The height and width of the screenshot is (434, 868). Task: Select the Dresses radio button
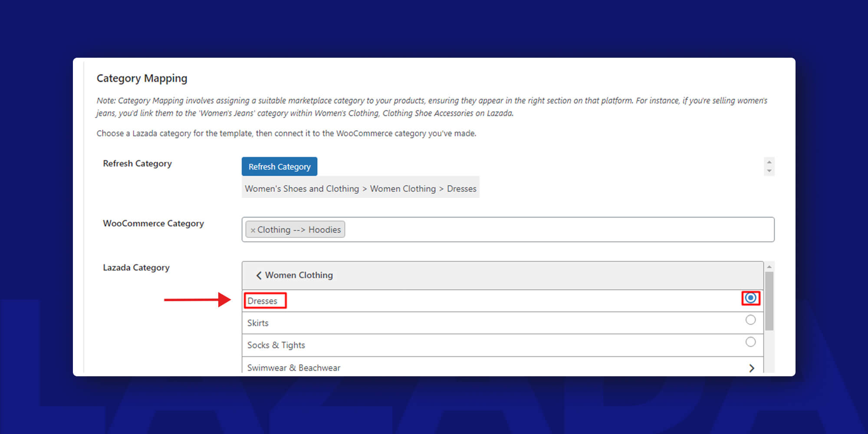(x=750, y=298)
